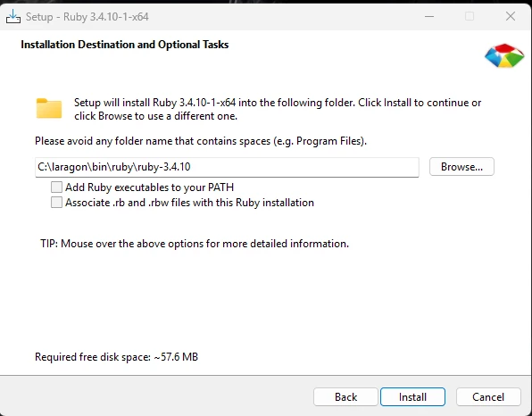Click the 'Setup will install Ruby' description text
532x416 pixels.
click(278, 109)
